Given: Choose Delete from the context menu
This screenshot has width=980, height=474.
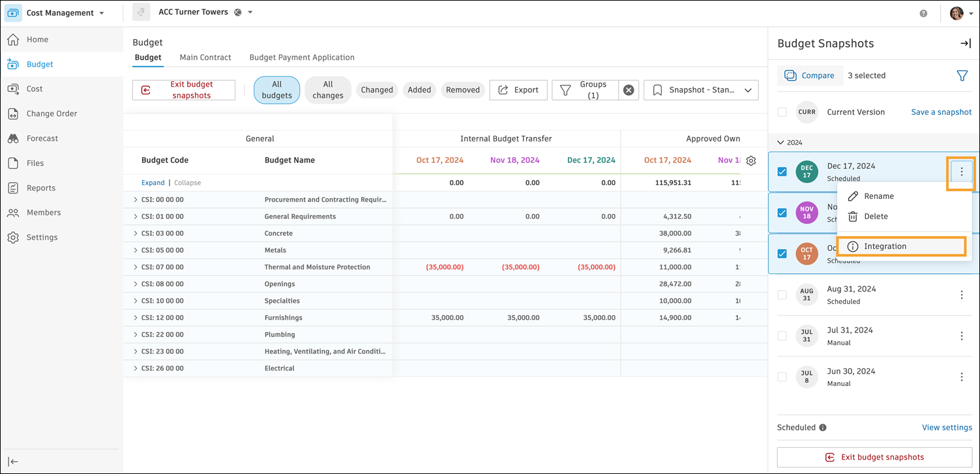Looking at the screenshot, I should point(904,216).
